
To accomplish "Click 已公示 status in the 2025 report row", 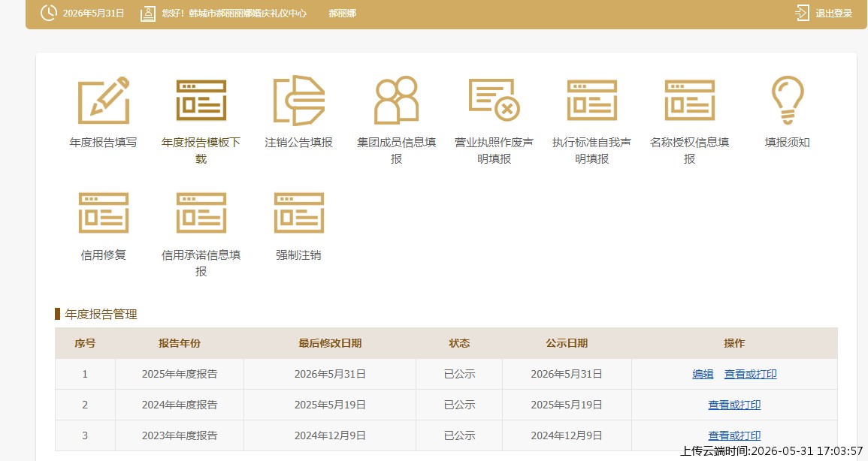I will coord(459,374).
